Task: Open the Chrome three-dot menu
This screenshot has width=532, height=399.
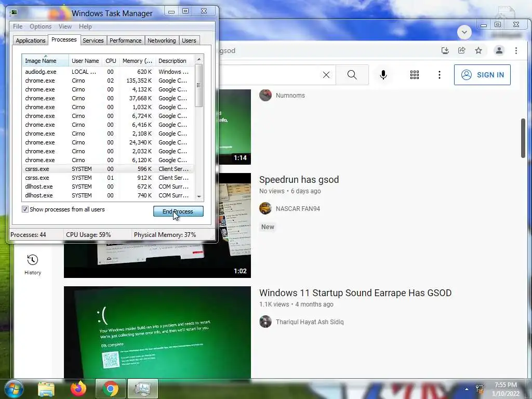Action: 516,50
